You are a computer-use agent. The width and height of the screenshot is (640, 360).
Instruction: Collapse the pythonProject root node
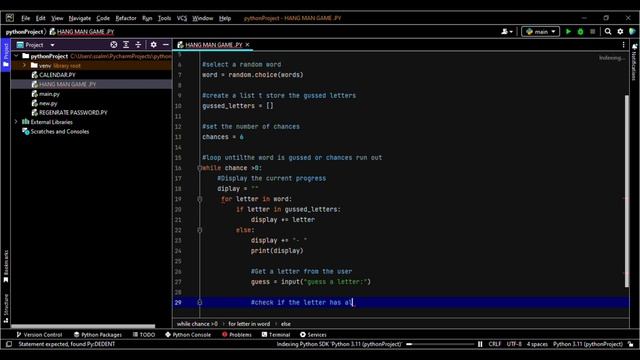[16, 56]
